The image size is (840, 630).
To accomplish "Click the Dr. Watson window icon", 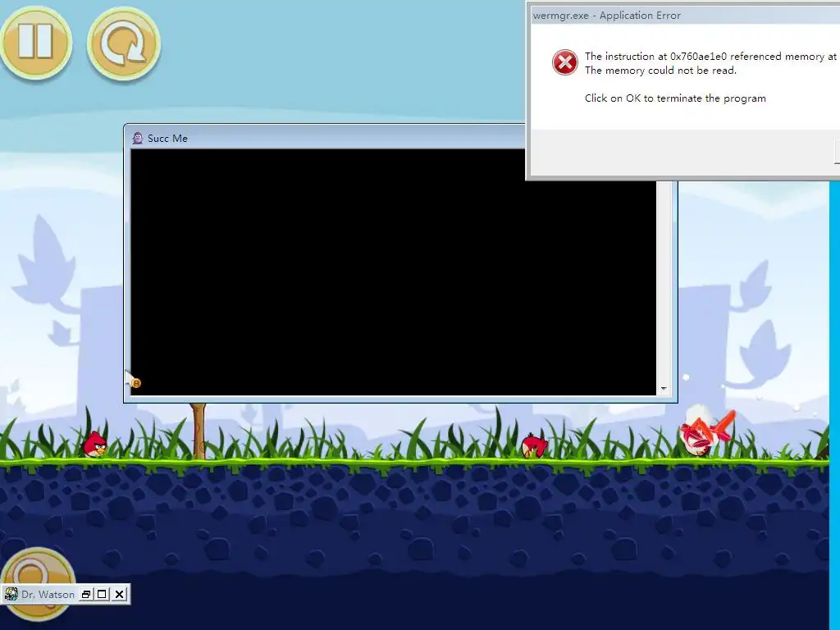I will (11, 594).
